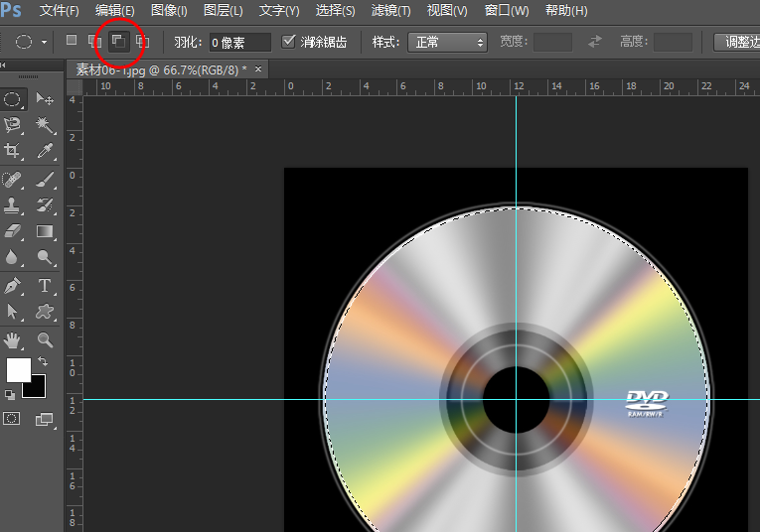
Task: Select the Custom Shape tool
Action: tap(45, 312)
